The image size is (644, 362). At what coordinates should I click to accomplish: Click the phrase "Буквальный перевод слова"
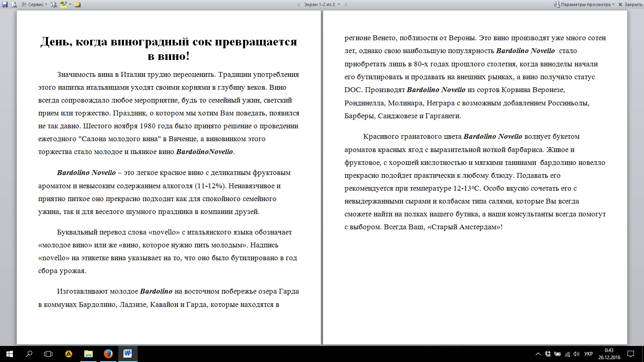click(x=102, y=232)
